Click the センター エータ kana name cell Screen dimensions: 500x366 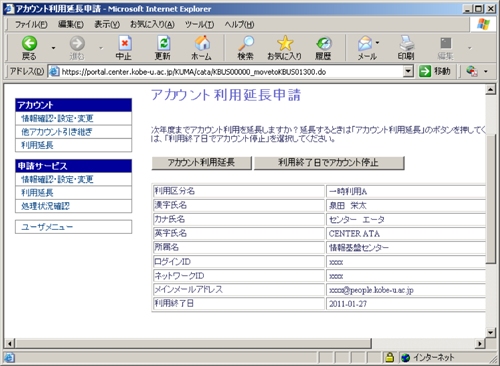(x=406, y=219)
